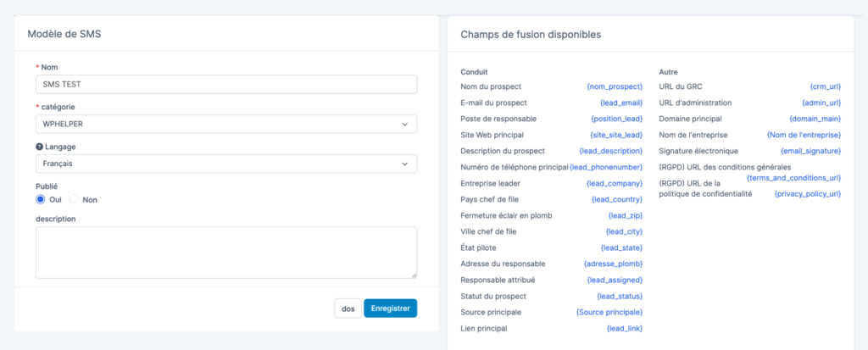Click inside the description textarea
This screenshot has height=350, width=868.
pos(226,252)
